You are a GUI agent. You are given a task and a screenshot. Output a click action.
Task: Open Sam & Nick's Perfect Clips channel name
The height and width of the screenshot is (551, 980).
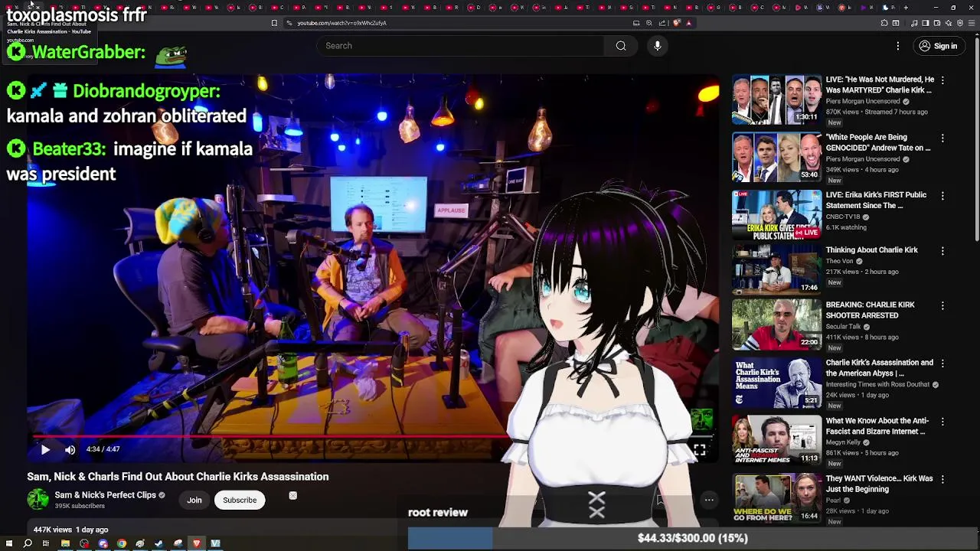tap(105, 495)
